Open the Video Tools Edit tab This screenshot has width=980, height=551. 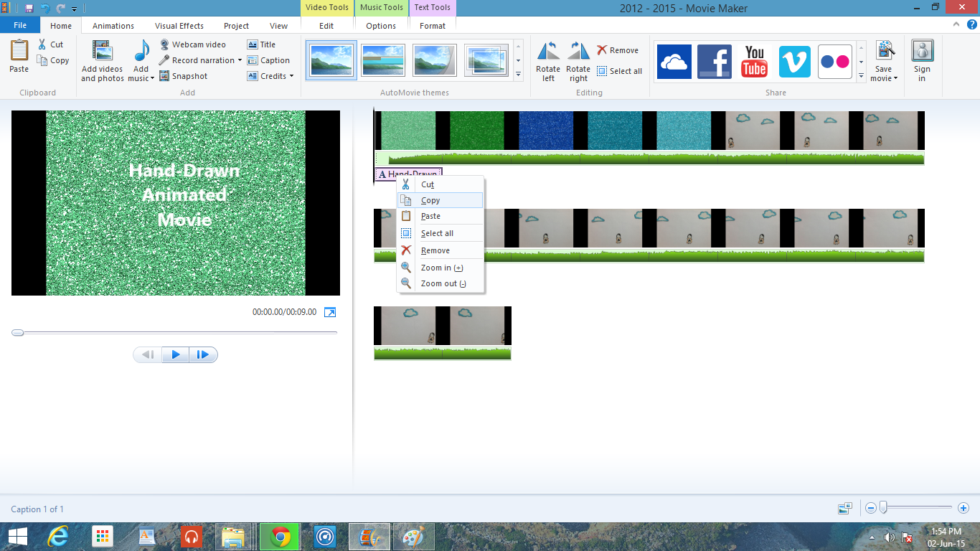point(326,26)
